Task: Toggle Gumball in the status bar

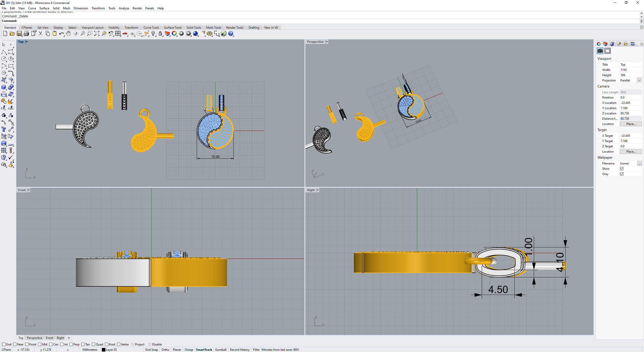Action: pos(221,350)
